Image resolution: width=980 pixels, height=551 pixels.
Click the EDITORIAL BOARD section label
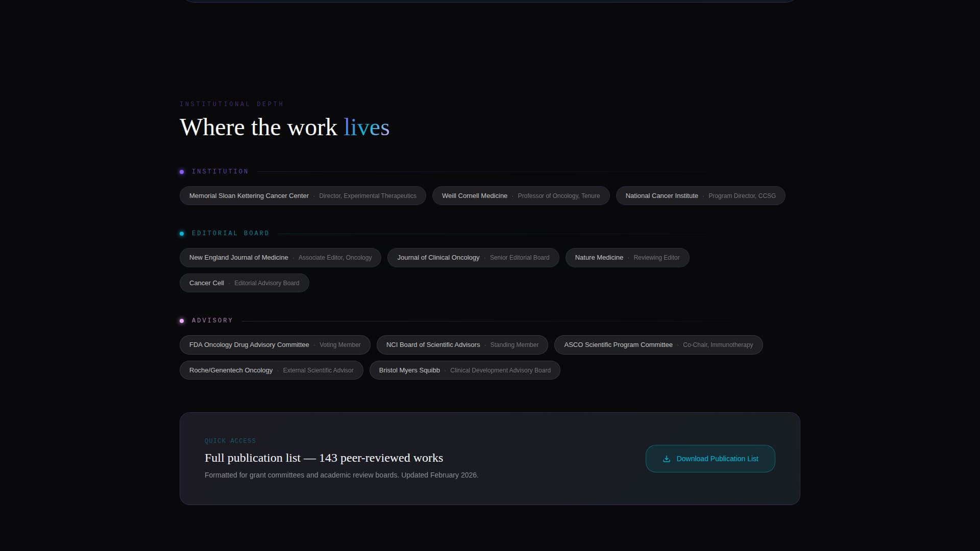(x=230, y=233)
